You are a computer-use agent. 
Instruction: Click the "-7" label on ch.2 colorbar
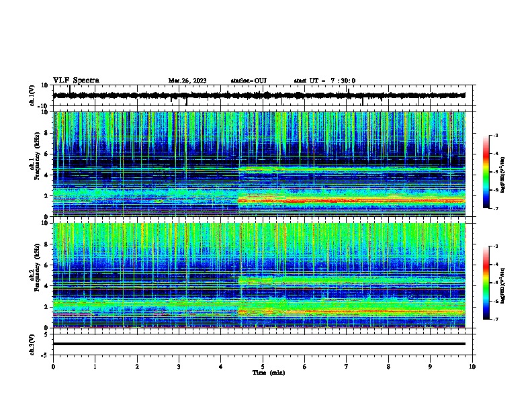[495, 320]
